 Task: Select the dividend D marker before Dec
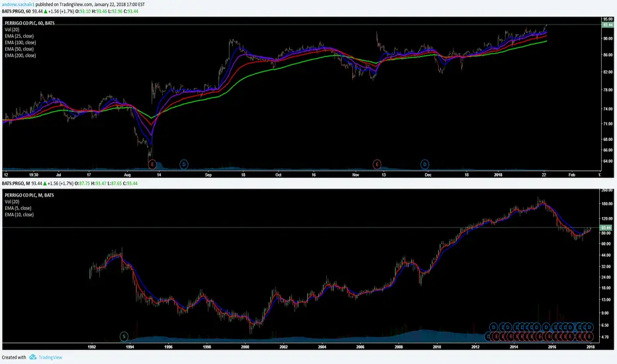(x=424, y=165)
